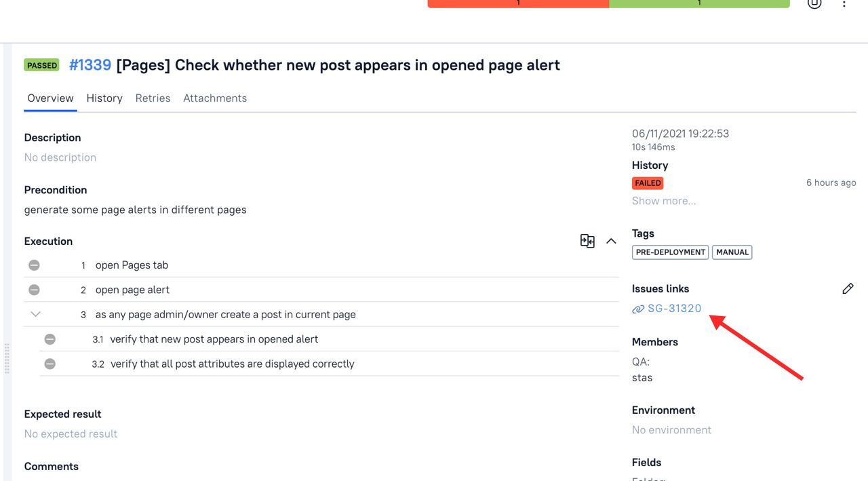Collapse the Execution section with the up chevron
The height and width of the screenshot is (481, 868).
pos(611,241)
